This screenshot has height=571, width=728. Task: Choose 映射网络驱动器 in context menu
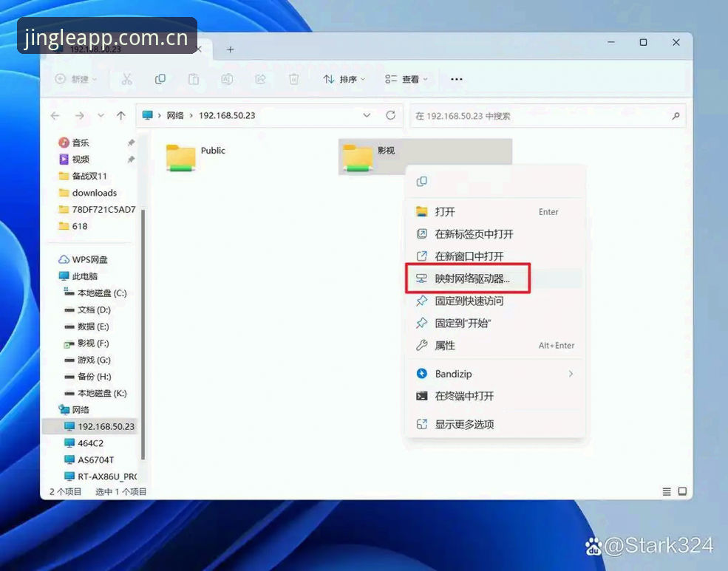point(495,278)
